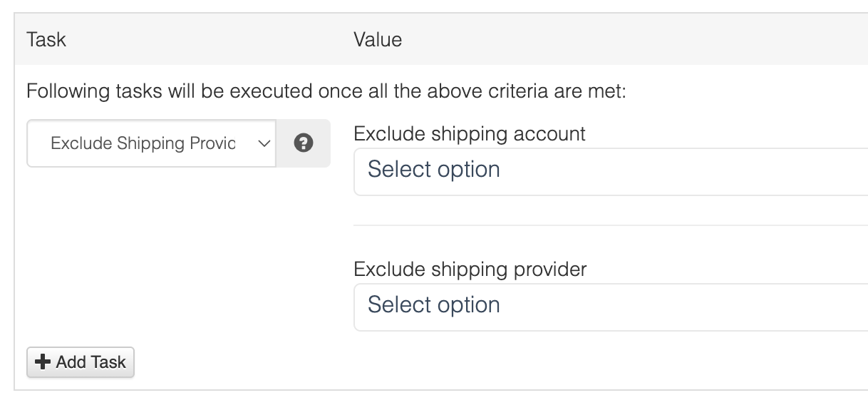Click the Value column header
The height and width of the screenshot is (415, 868).
click(x=378, y=39)
